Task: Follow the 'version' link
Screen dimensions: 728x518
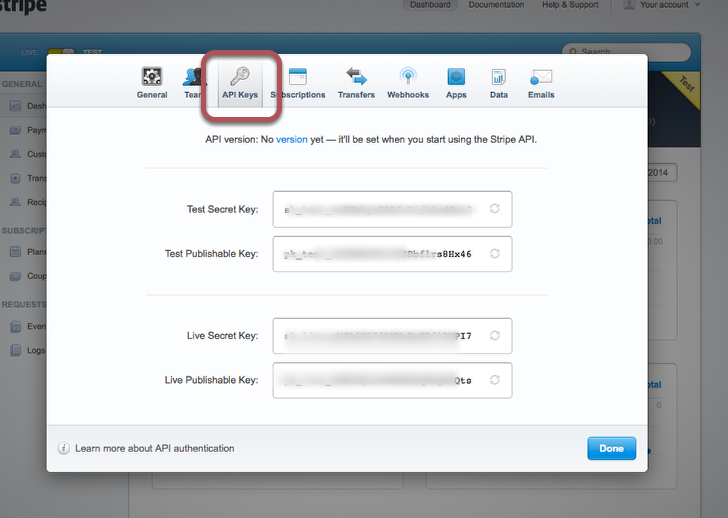Action: tap(292, 139)
